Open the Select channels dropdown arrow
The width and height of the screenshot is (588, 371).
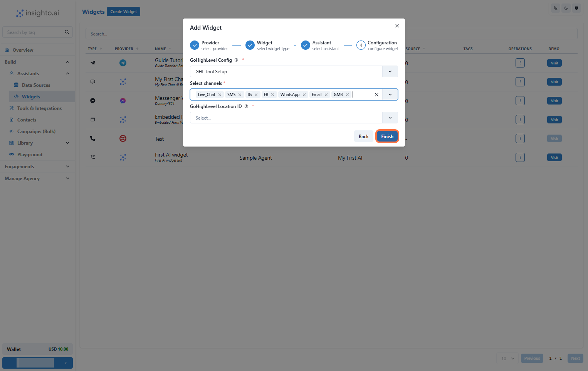[390, 94]
